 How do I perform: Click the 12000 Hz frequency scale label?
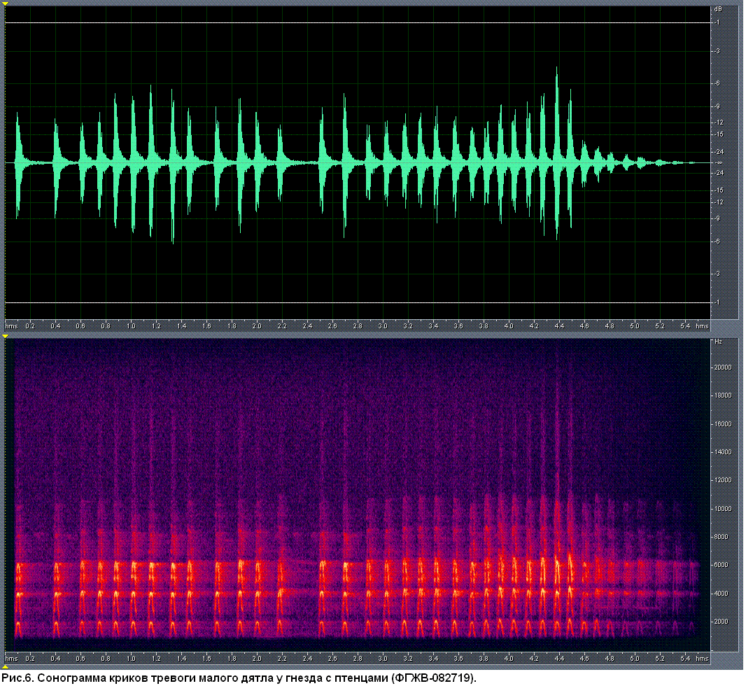(723, 480)
